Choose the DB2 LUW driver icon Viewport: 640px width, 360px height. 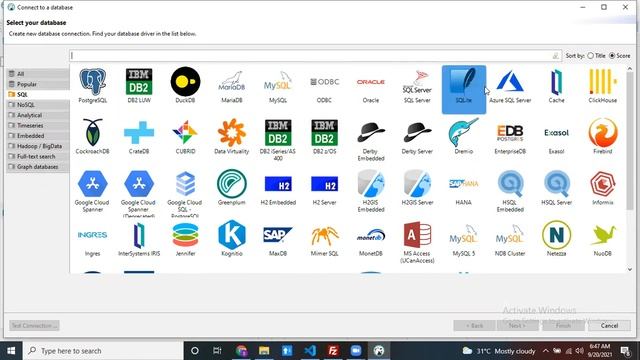pos(139,86)
